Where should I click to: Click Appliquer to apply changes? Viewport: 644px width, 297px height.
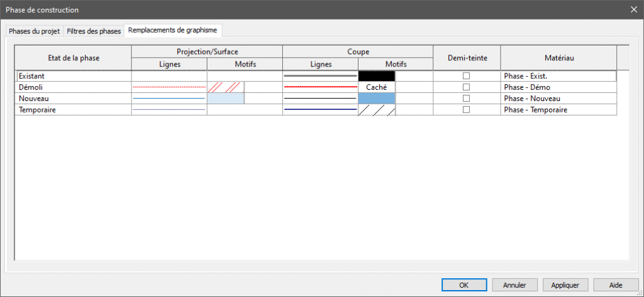[564, 284]
